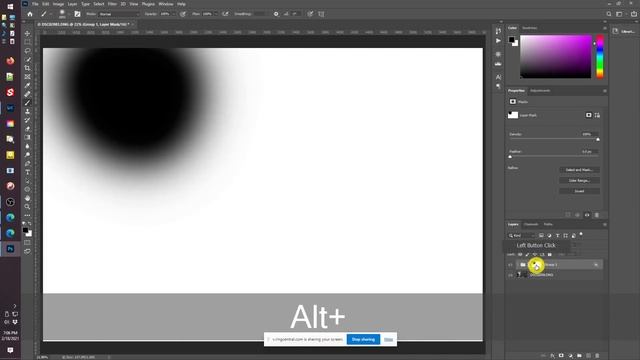Open the Window menu
640x360 pixels.
pos(166,4)
